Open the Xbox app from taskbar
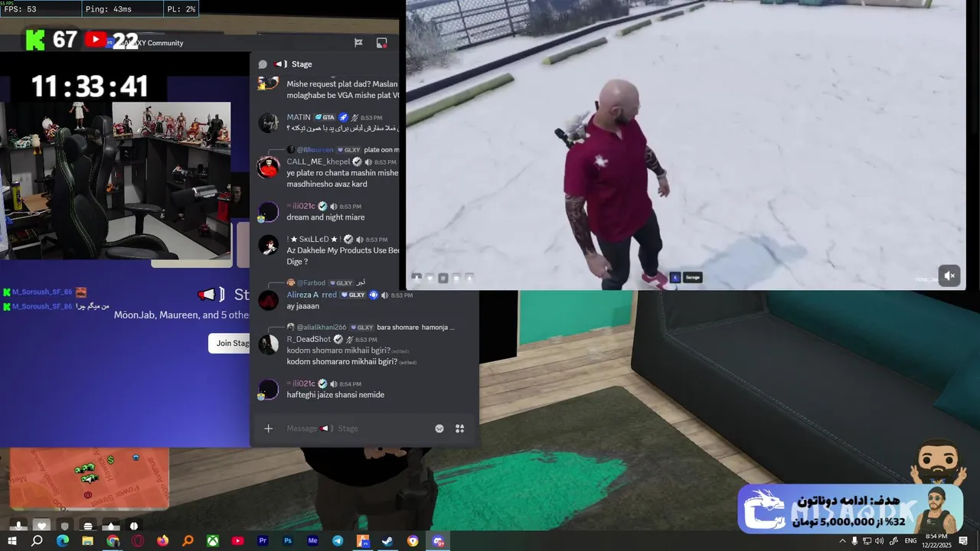 (213, 541)
